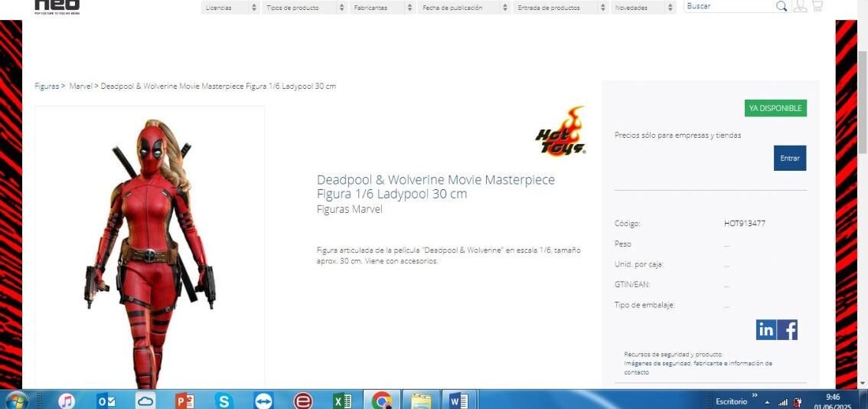Share product on Facebook
Image resolution: width=868 pixels, height=409 pixels.
pyautogui.click(x=788, y=330)
